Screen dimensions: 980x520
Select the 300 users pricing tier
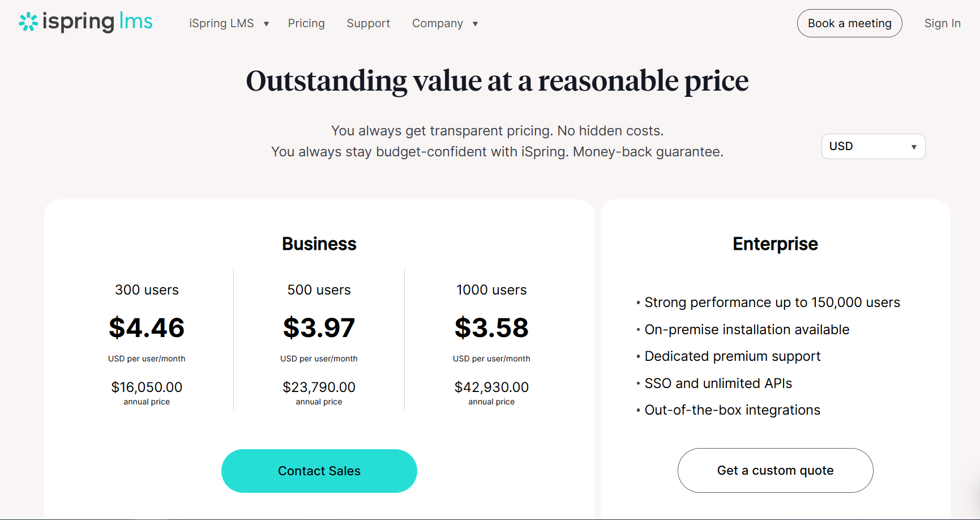[147, 289]
